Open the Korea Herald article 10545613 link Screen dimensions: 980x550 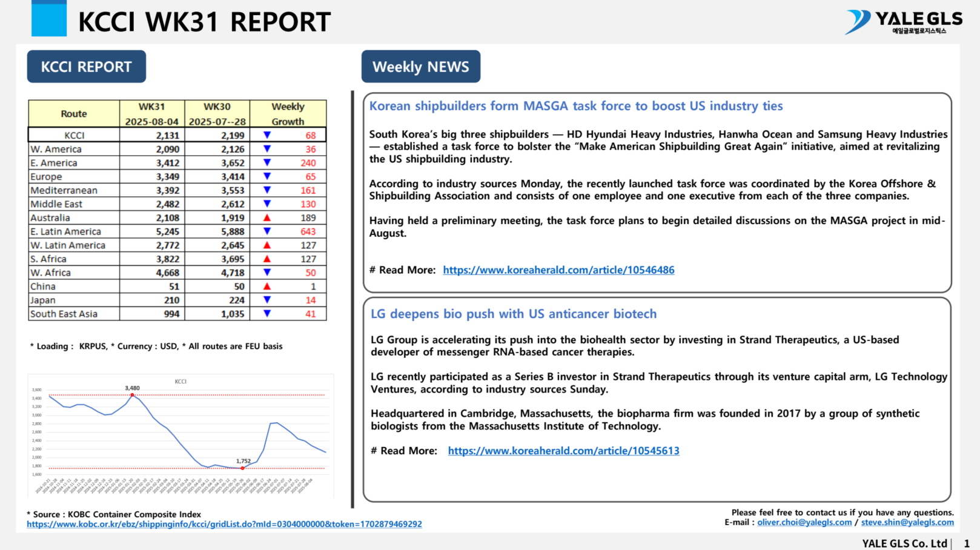tap(564, 451)
